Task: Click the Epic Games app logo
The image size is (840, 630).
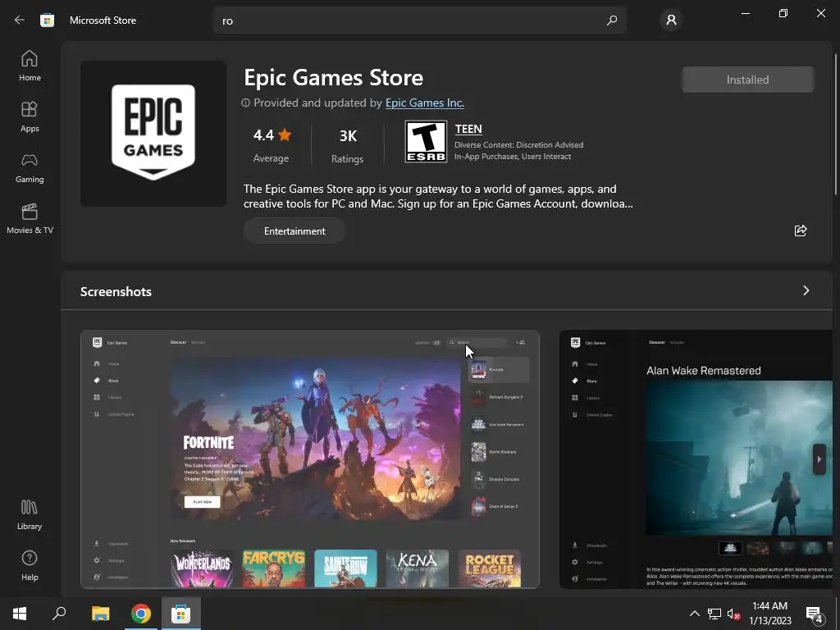Action: click(x=153, y=134)
